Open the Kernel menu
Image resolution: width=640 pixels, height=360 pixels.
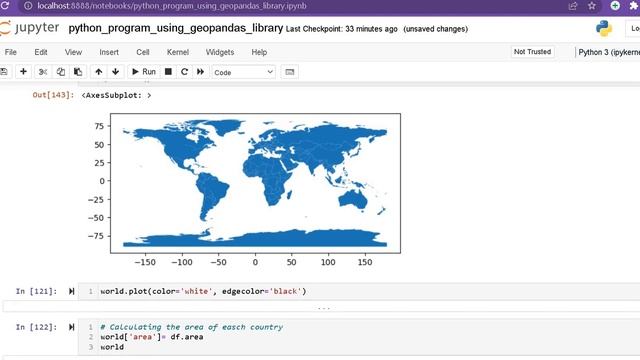pos(178,52)
